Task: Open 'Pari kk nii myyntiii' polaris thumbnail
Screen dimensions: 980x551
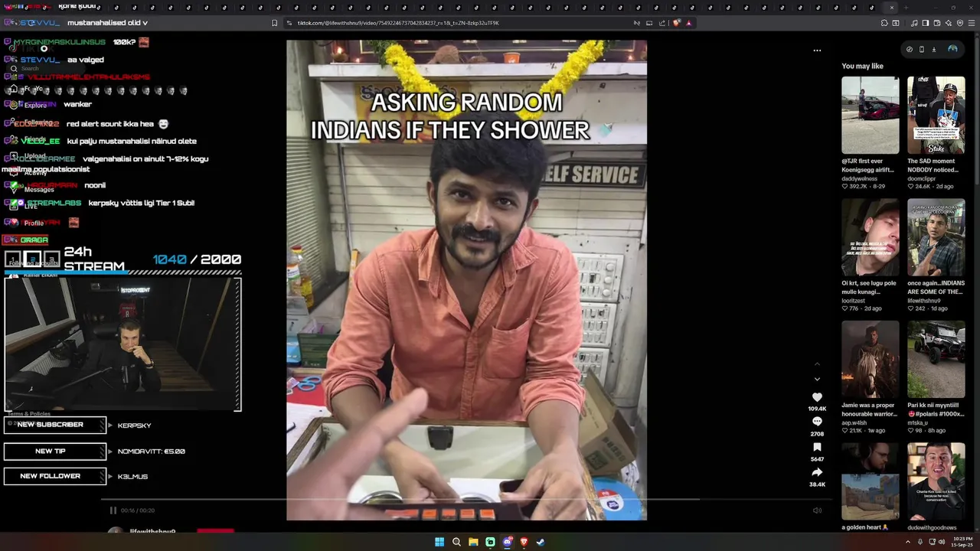Action: [x=936, y=360]
